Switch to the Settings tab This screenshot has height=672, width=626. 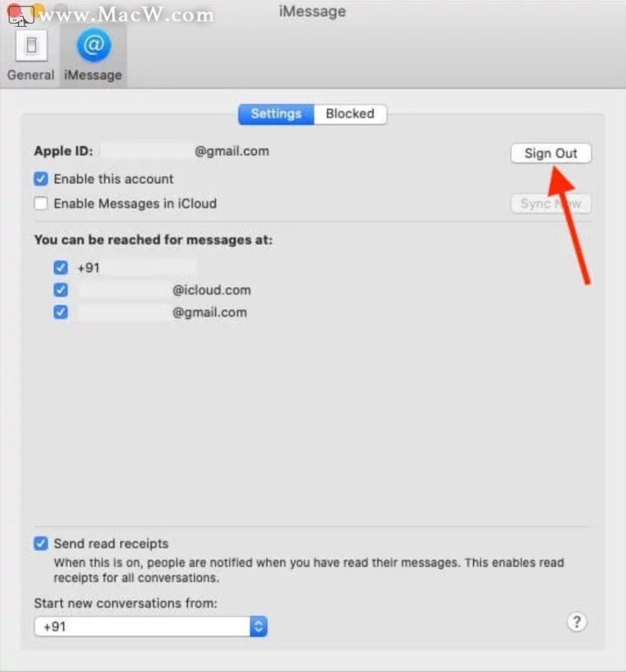276,114
